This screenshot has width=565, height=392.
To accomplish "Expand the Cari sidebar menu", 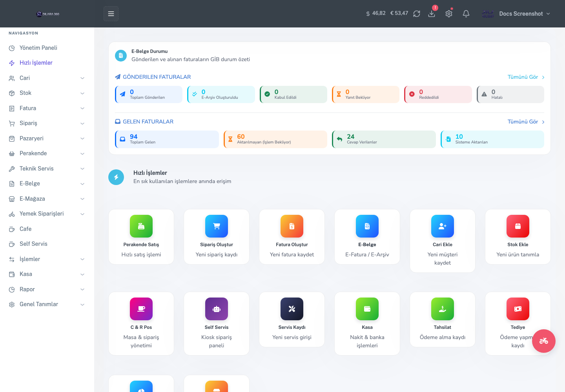I will (x=47, y=78).
